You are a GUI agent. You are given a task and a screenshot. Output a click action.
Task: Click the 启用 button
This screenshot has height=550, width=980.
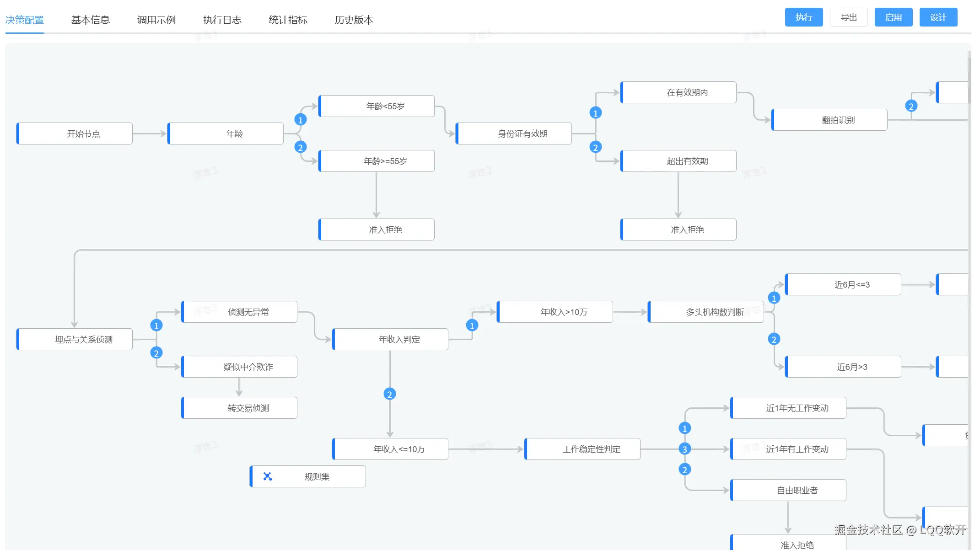893,17
